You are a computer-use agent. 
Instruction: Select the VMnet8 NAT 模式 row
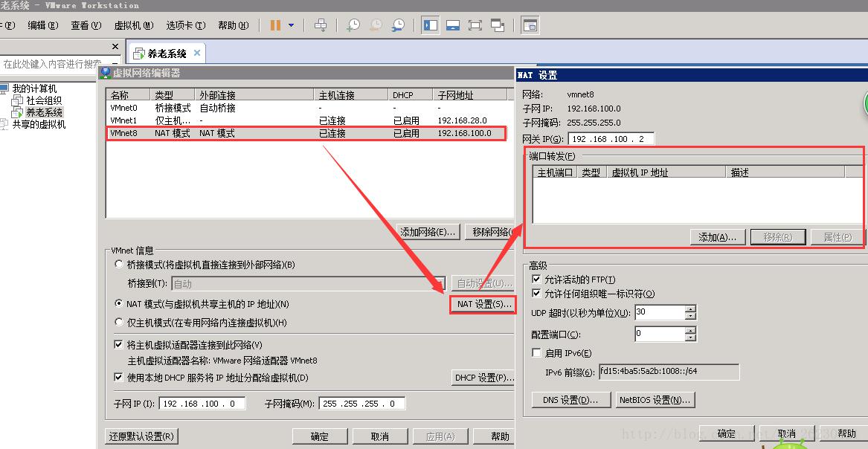306,133
